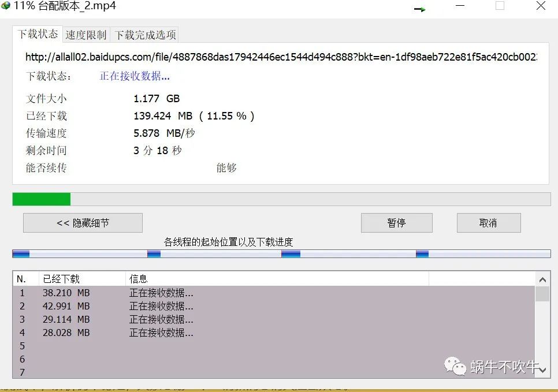This screenshot has width=558, height=392.
Task: Click the per-thread progress indicator strip
Action: click(x=281, y=253)
